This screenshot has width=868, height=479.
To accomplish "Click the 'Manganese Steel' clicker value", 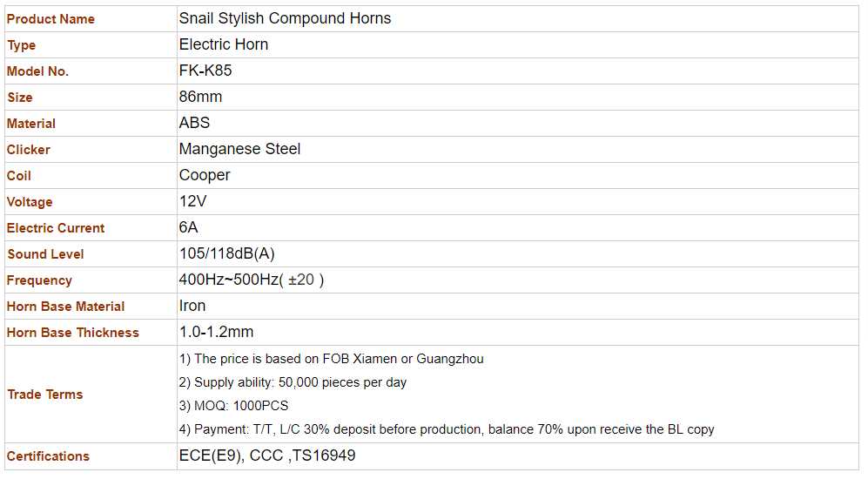I will coord(239,149).
